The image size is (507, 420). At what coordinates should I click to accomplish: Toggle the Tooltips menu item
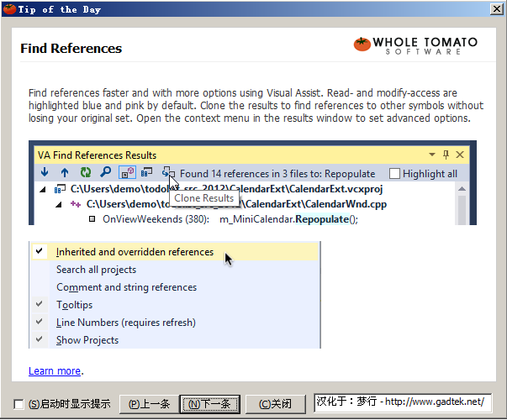(x=175, y=305)
